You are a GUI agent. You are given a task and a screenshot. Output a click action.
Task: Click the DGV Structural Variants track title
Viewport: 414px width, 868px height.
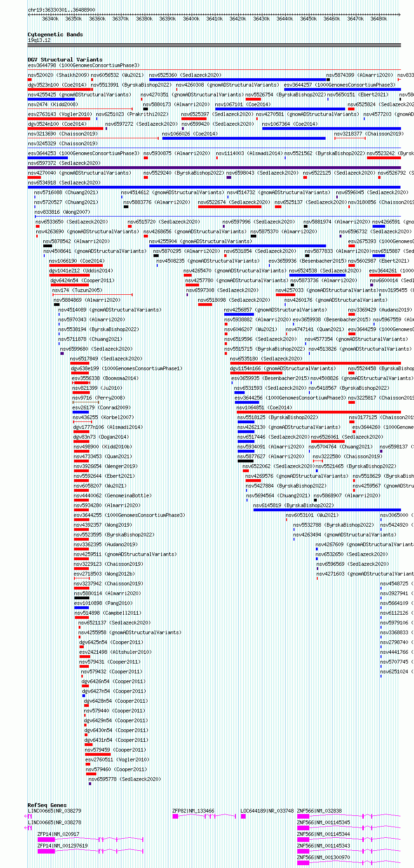pyautogui.click(x=65, y=60)
